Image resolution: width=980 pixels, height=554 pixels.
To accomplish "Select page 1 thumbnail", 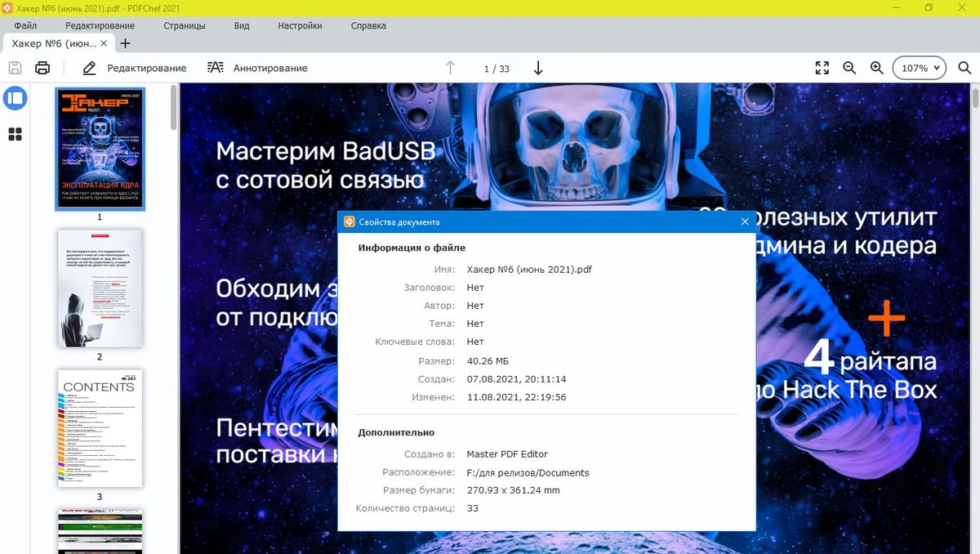I will 100,149.
